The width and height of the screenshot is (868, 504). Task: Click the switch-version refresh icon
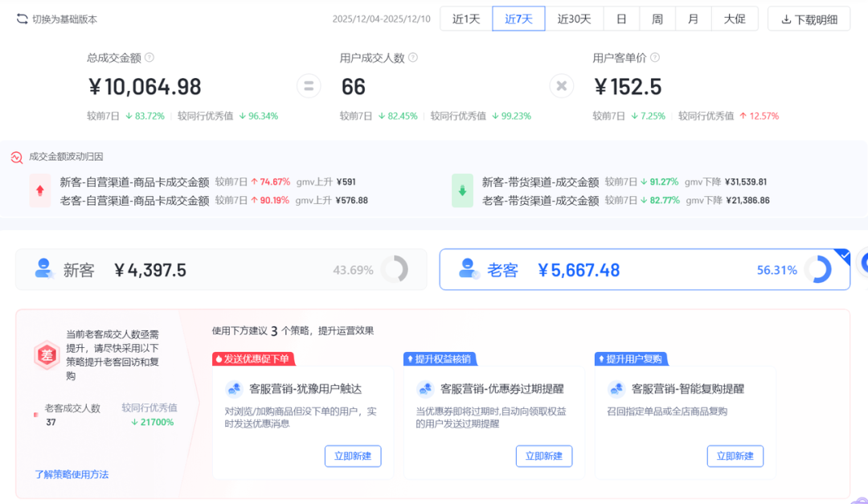22,18
